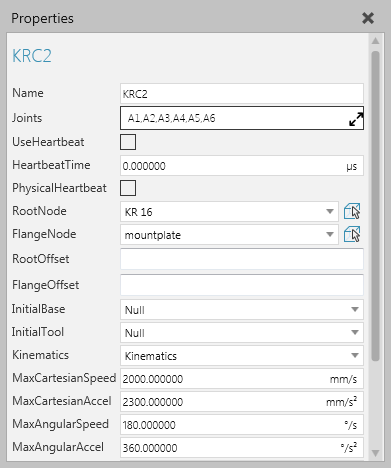Click the HeartbeatTime value field
The width and height of the screenshot is (391, 468).
click(x=242, y=165)
